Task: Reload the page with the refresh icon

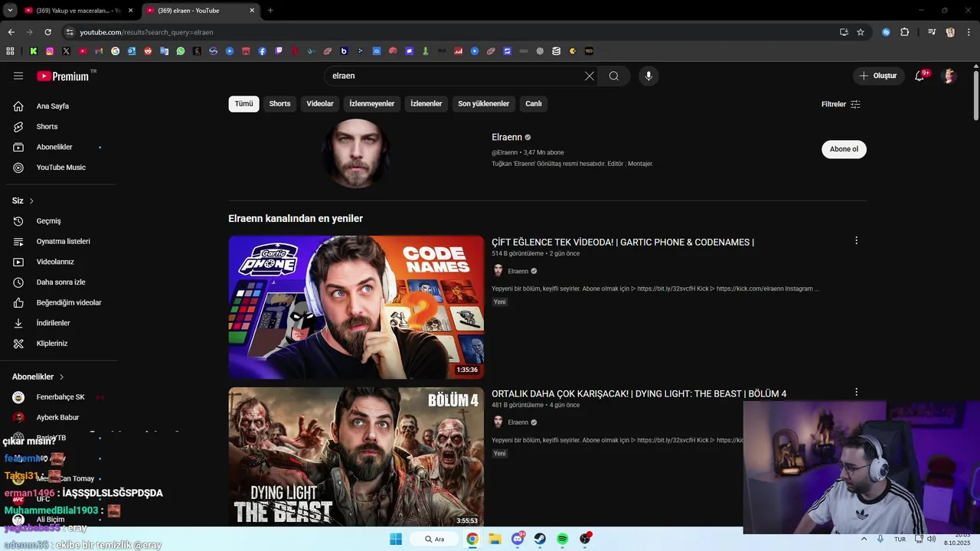Action: coord(47,32)
